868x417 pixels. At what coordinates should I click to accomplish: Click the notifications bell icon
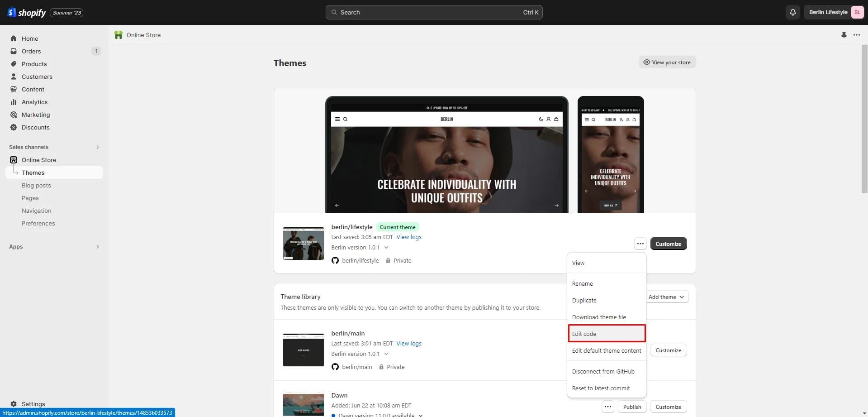pos(792,12)
